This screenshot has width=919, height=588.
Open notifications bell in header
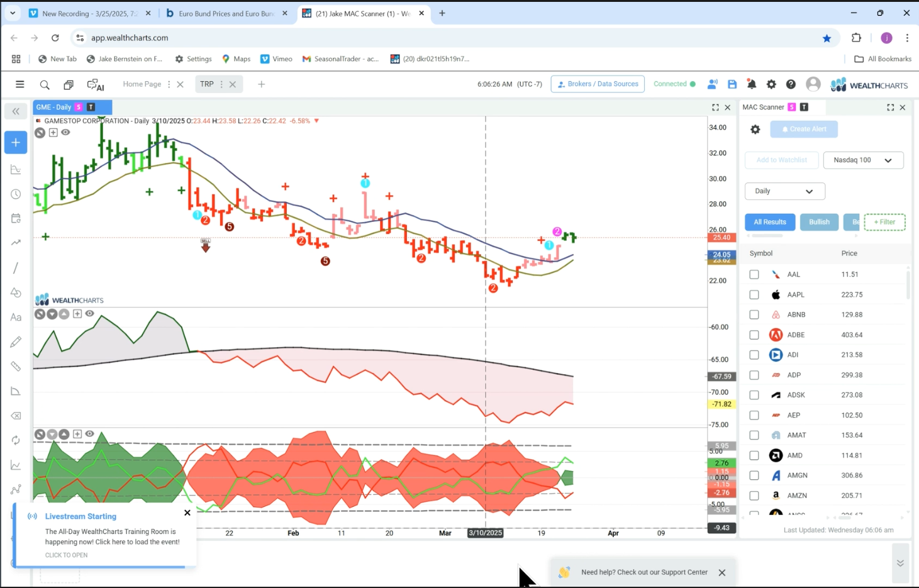click(x=752, y=84)
